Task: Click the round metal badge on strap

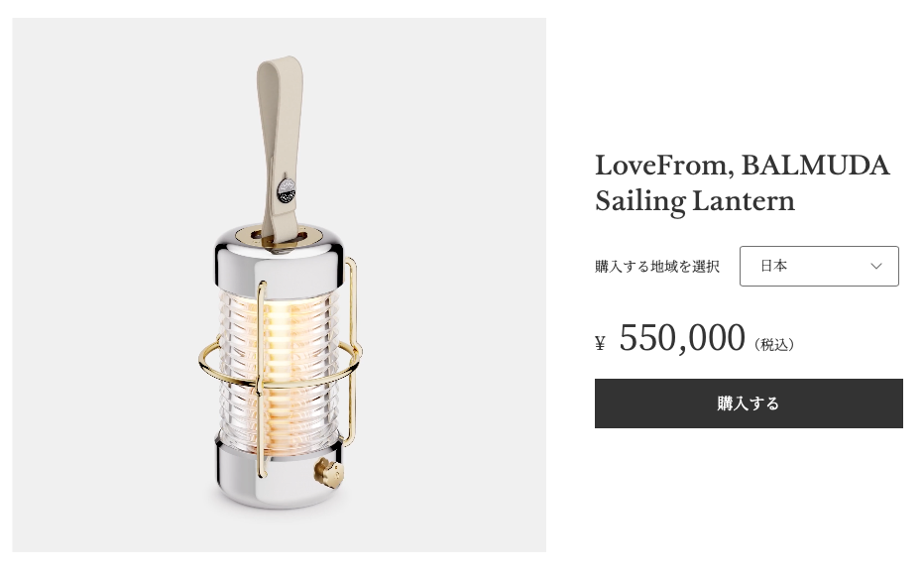Action: coord(287,189)
